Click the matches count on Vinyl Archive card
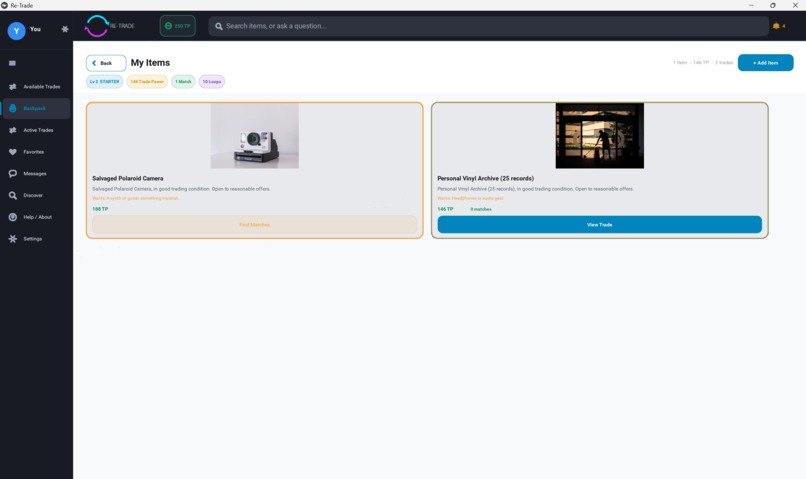 pyautogui.click(x=481, y=209)
